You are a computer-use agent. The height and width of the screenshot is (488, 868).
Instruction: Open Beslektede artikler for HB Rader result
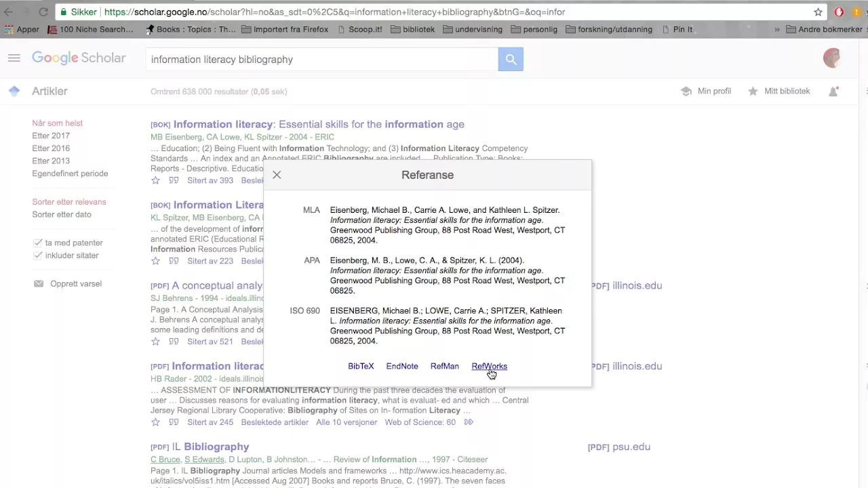click(275, 422)
